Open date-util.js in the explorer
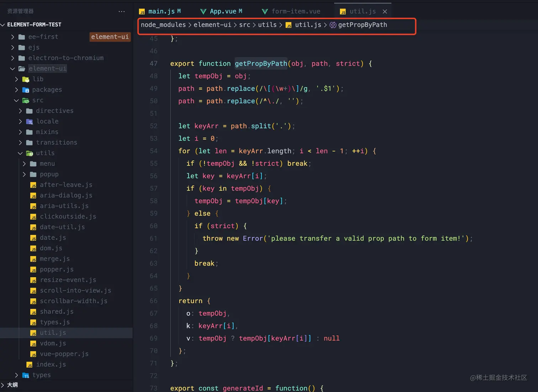Viewport: 538px width, 392px height. click(x=62, y=227)
